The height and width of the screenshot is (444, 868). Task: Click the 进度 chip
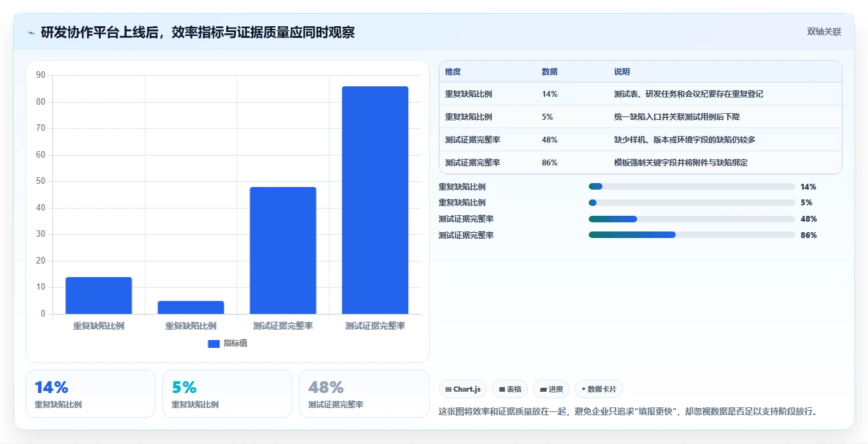551,389
